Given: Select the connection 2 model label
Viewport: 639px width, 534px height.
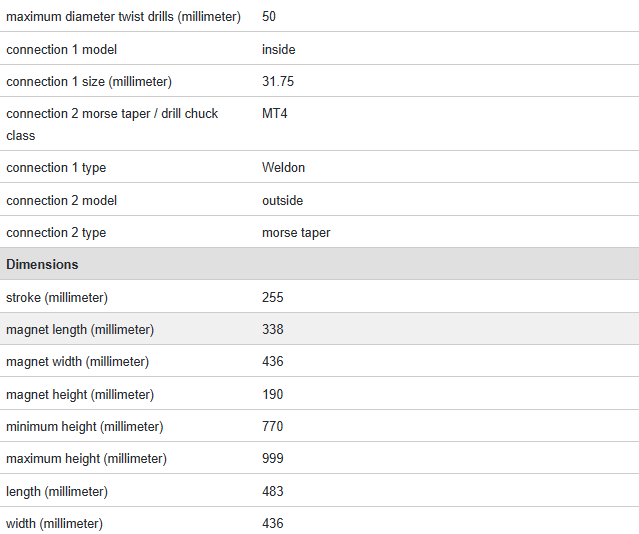Looking at the screenshot, I should pos(62,200).
